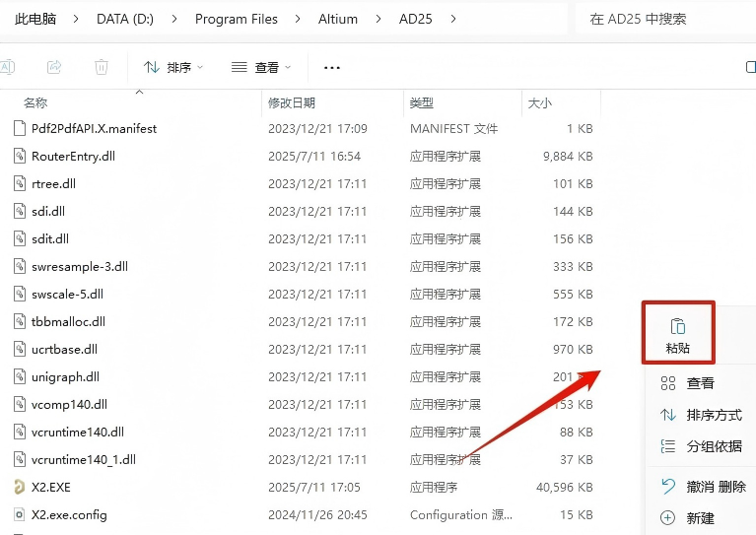
Task: Click the share icon in toolbar
Action: tap(54, 67)
